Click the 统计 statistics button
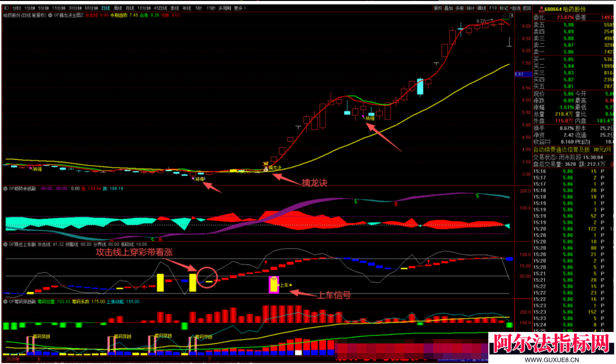 click(471, 8)
